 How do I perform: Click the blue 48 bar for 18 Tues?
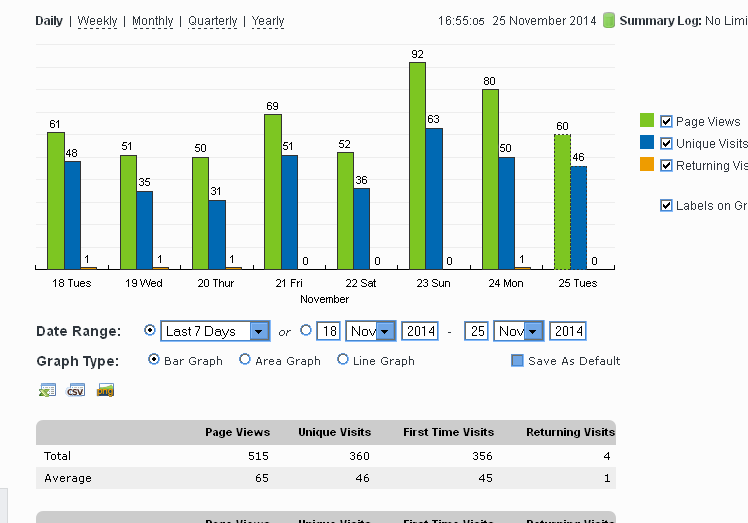pyautogui.click(x=73, y=215)
